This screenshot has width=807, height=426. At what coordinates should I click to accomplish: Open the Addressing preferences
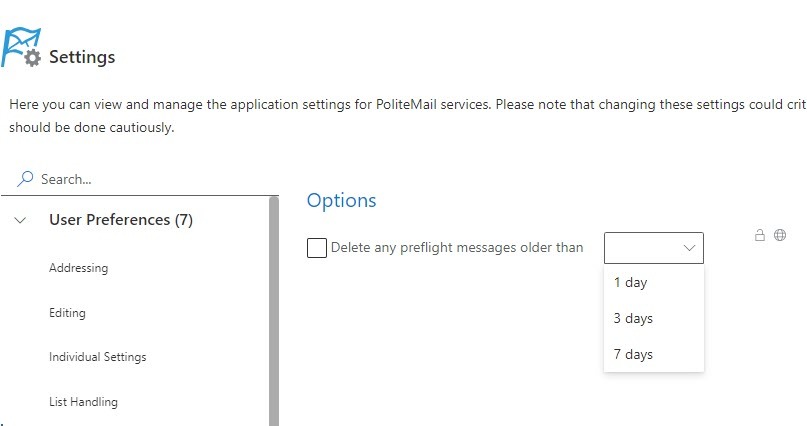(78, 268)
